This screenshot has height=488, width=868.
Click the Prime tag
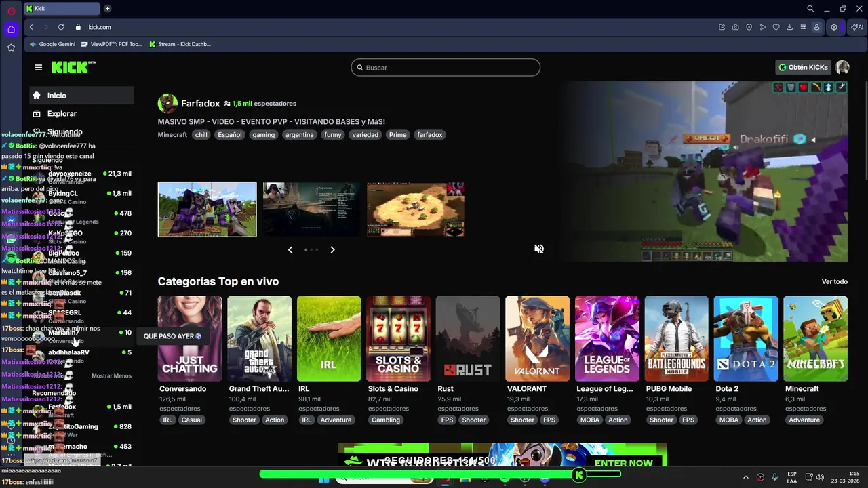[x=397, y=135]
